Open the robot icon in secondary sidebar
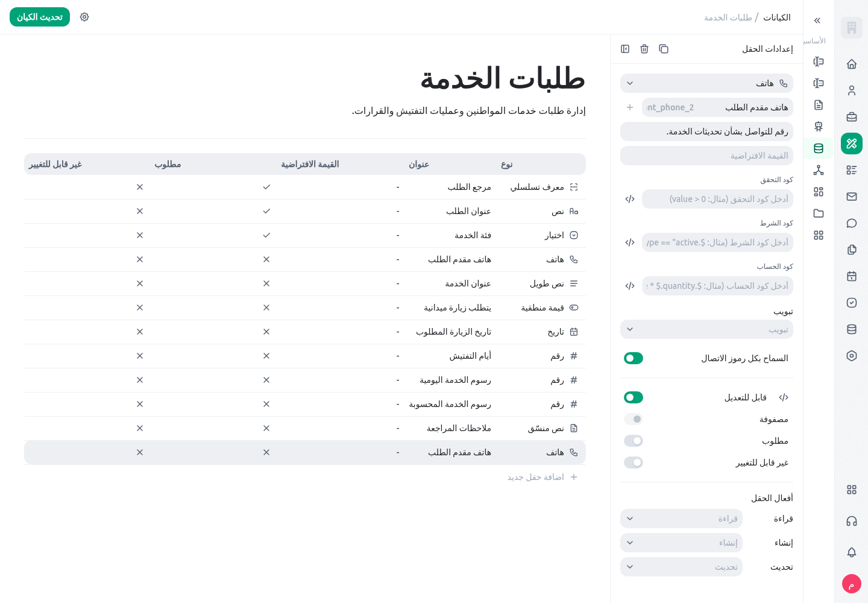This screenshot has height=603, width=868. [819, 127]
